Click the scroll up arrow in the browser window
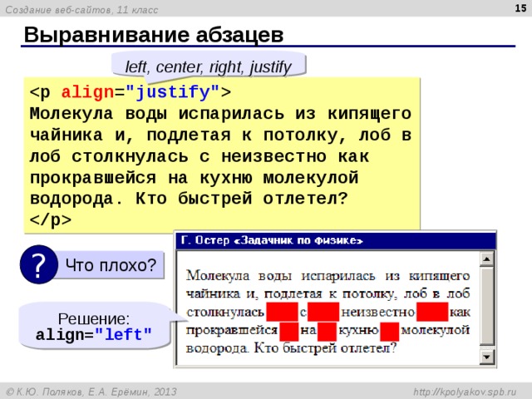The image size is (532, 399). [486, 259]
